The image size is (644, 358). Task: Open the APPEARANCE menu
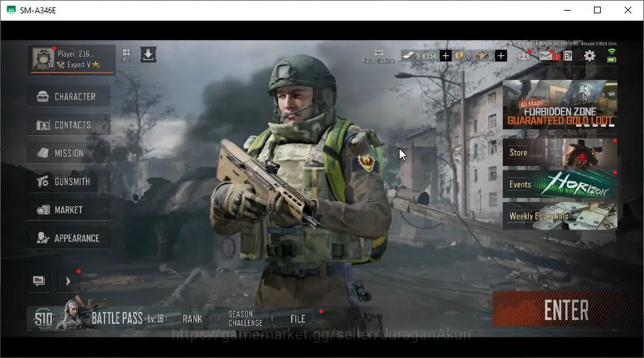69,239
